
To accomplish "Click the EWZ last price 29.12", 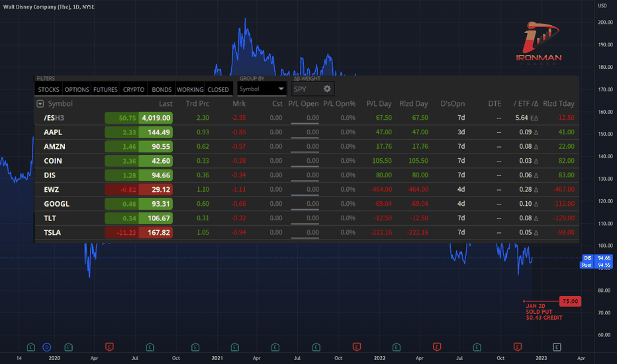I will pyautogui.click(x=156, y=190).
